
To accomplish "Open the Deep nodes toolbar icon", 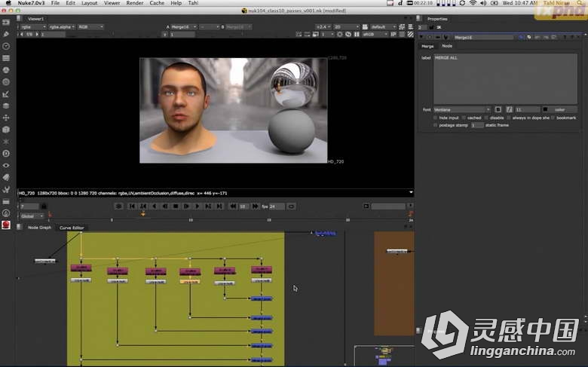I will (x=6, y=154).
